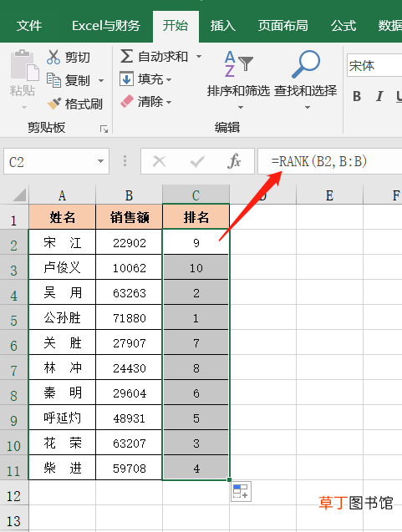The width and height of the screenshot is (402, 532).
Task: Select column E header
Action: coord(329,195)
